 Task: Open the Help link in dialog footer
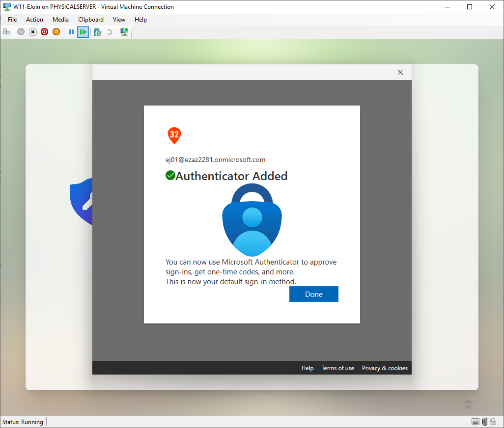coord(308,368)
